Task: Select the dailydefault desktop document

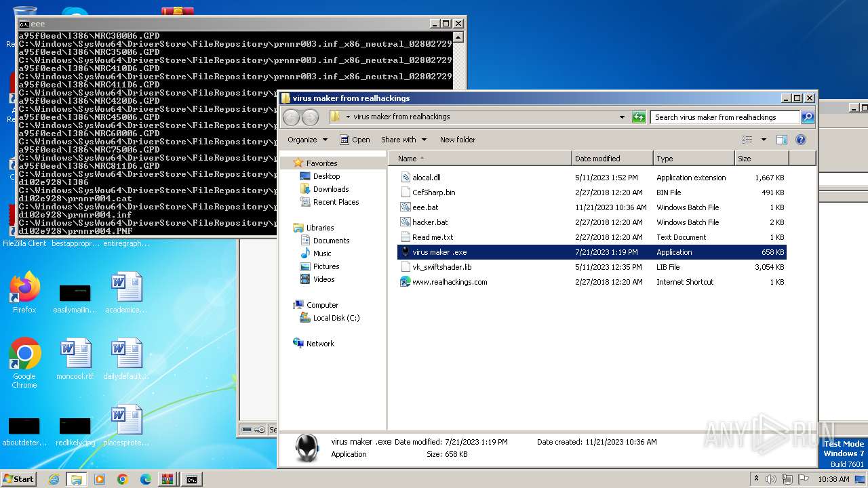Action: point(126,359)
